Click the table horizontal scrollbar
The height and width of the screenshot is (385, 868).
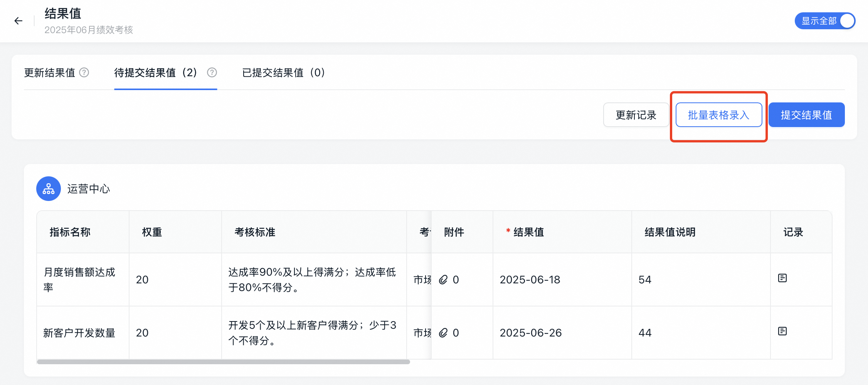[224, 362]
